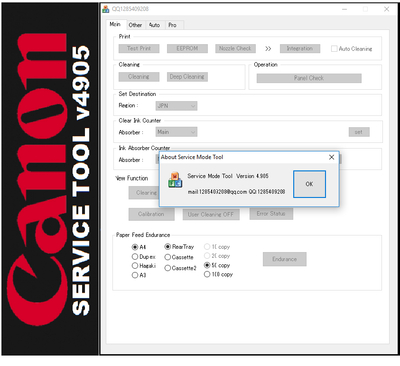Select the Duplex radio button
This screenshot has height=366, width=400.
click(135, 257)
